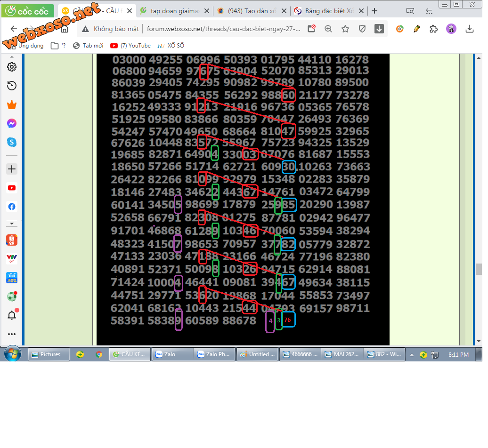This screenshot has height=448, width=488.
Task: Expand sidebar list with the small arrow
Action: pyautogui.click(x=12, y=224)
